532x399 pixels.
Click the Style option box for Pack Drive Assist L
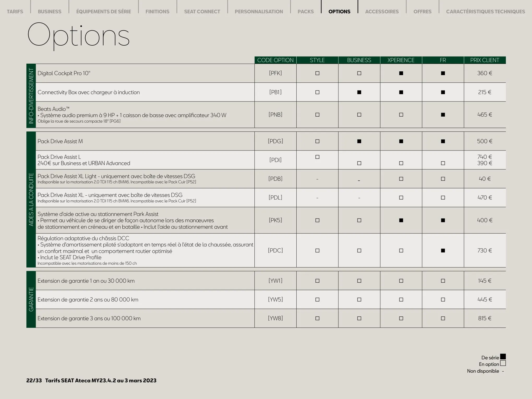(x=317, y=157)
